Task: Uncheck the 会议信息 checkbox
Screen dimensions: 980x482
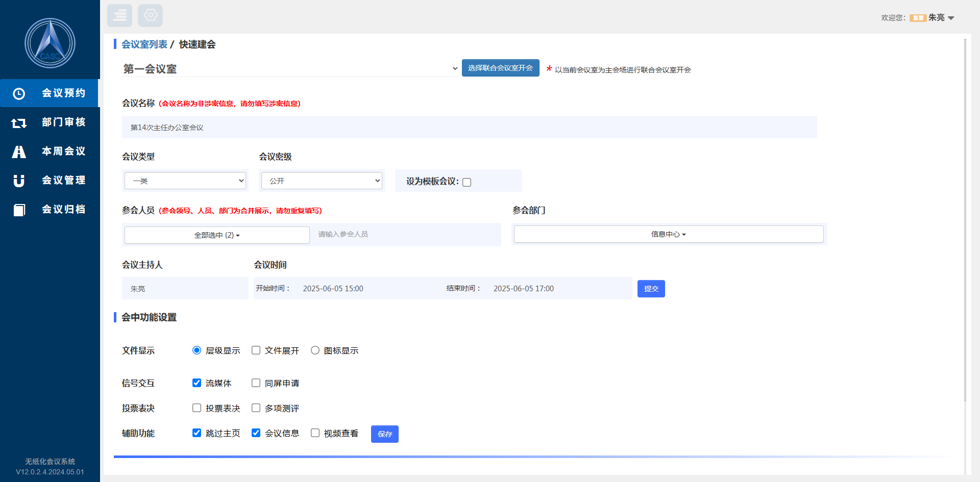Action: tap(256, 433)
